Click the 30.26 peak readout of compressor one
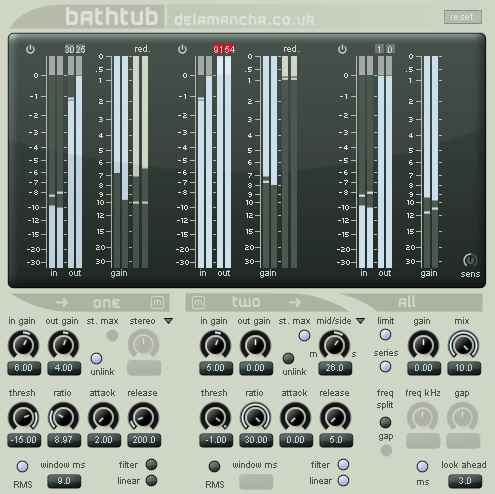The image size is (495, 494). point(75,49)
